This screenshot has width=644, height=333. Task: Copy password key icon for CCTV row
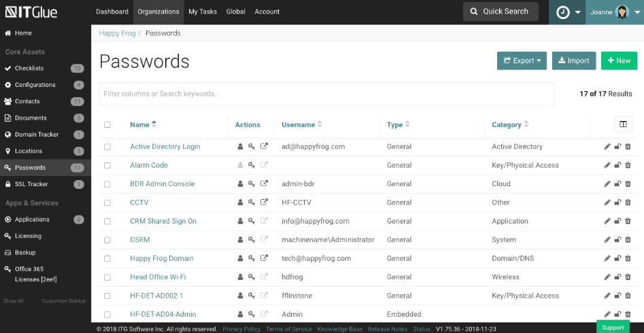point(252,203)
